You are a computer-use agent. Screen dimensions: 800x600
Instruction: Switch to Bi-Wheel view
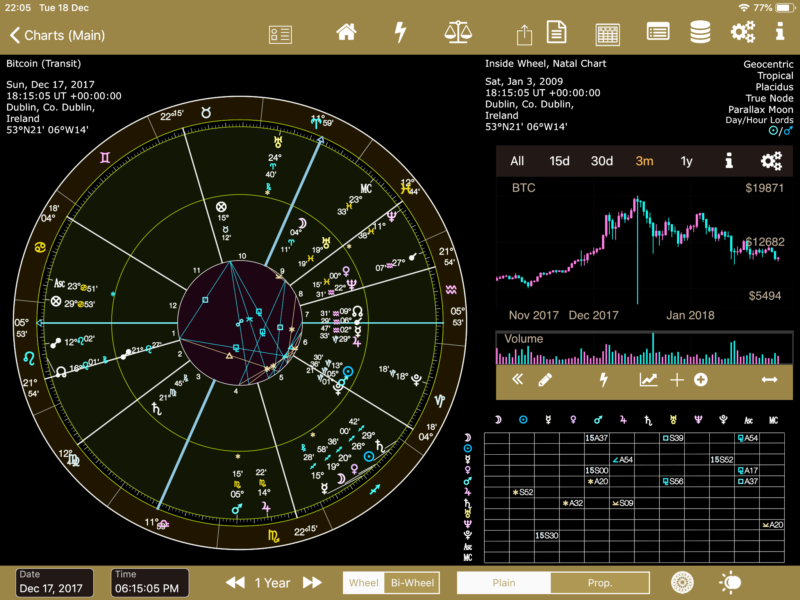(412, 582)
